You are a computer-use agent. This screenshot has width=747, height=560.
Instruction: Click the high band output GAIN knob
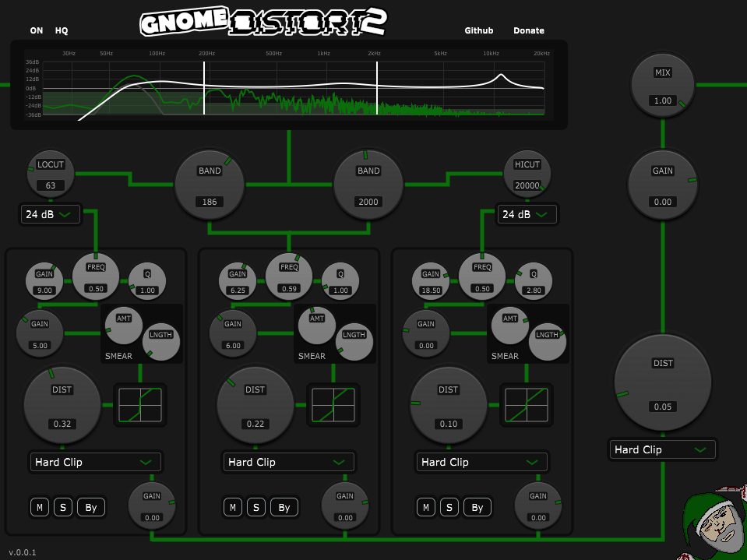click(538, 505)
